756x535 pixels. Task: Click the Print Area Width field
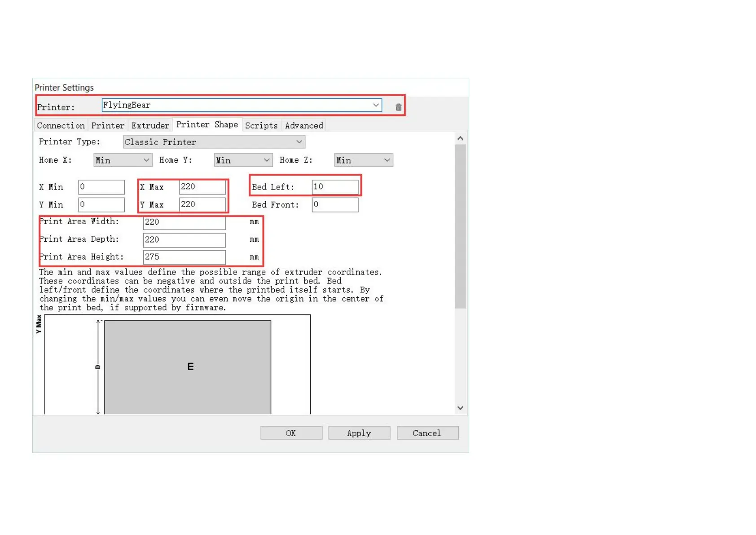pos(185,222)
